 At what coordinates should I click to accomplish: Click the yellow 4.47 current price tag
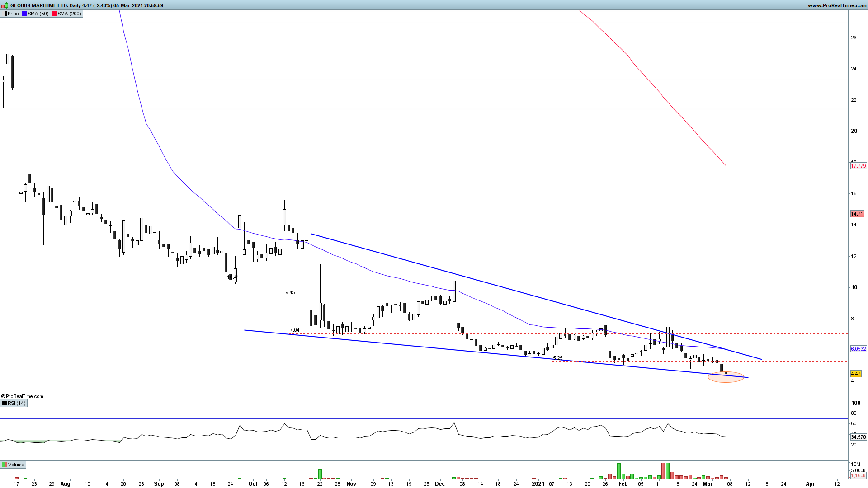855,374
